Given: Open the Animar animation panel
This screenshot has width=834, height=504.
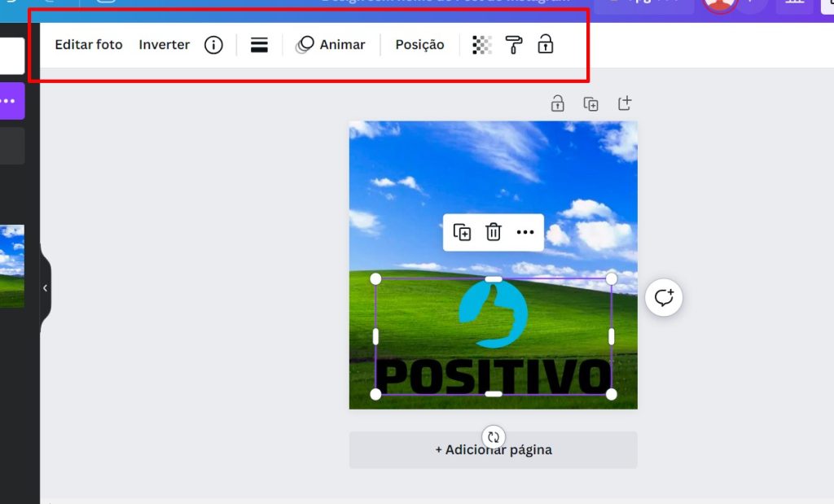Looking at the screenshot, I should (x=331, y=45).
